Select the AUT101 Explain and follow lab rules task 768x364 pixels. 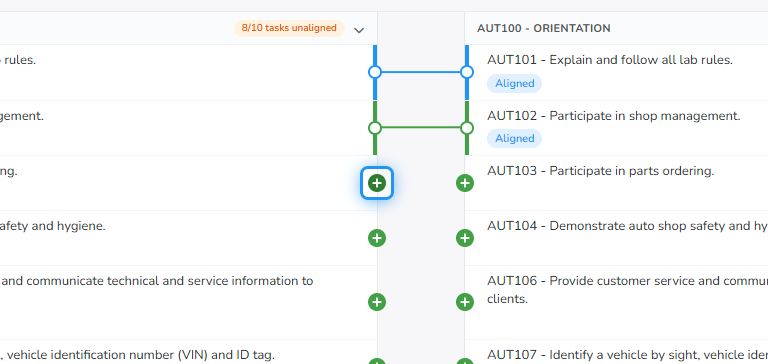pyautogui.click(x=610, y=60)
